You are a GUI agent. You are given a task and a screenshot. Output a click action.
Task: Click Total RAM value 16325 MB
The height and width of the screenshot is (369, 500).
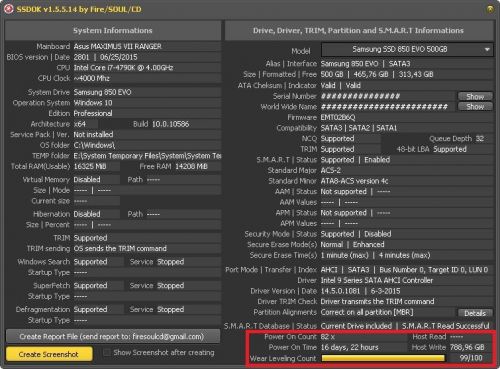[90, 166]
